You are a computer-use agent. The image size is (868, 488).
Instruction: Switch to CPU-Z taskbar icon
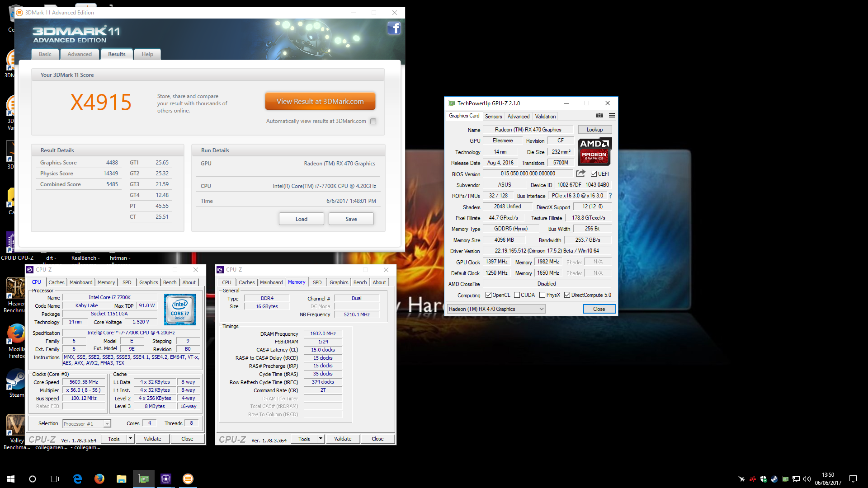166,479
